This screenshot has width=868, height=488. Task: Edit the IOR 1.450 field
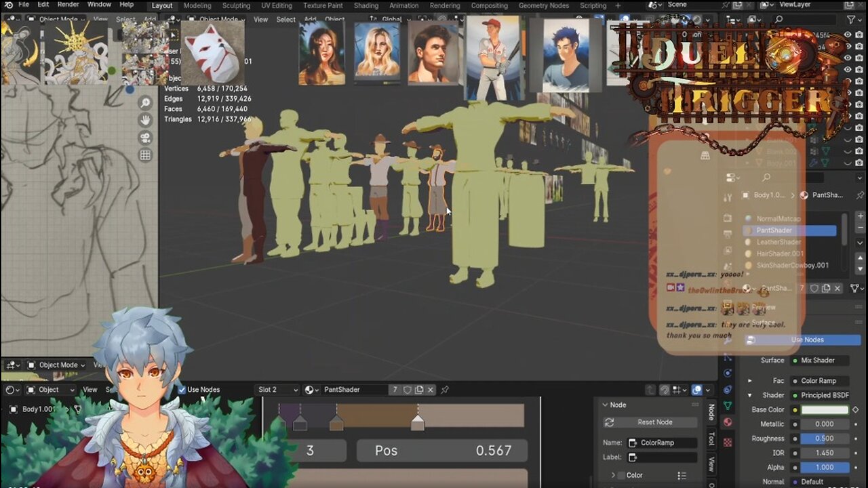coord(825,453)
